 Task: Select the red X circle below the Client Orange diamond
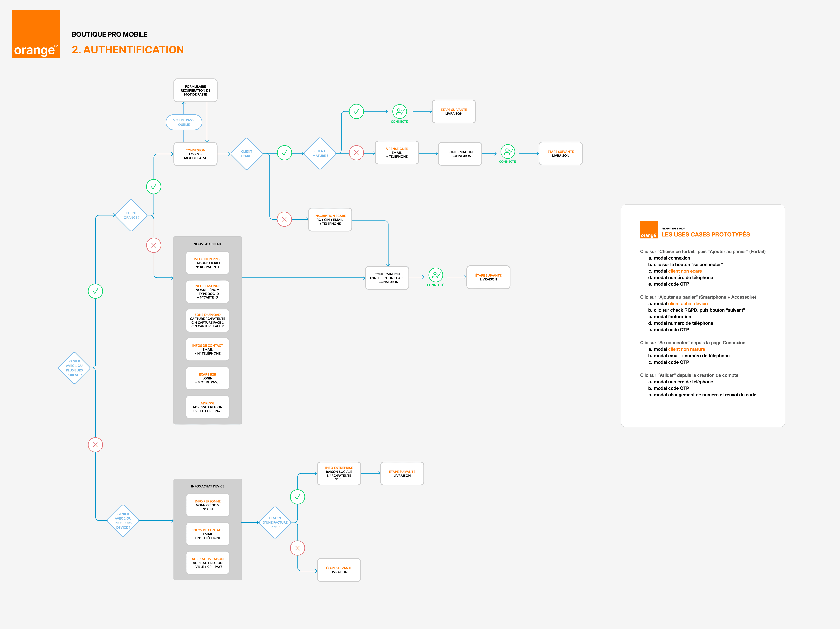point(154,245)
